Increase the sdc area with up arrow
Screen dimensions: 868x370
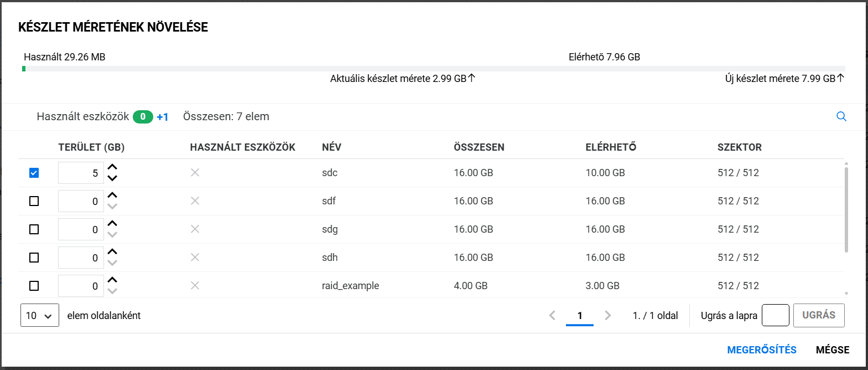112,167
